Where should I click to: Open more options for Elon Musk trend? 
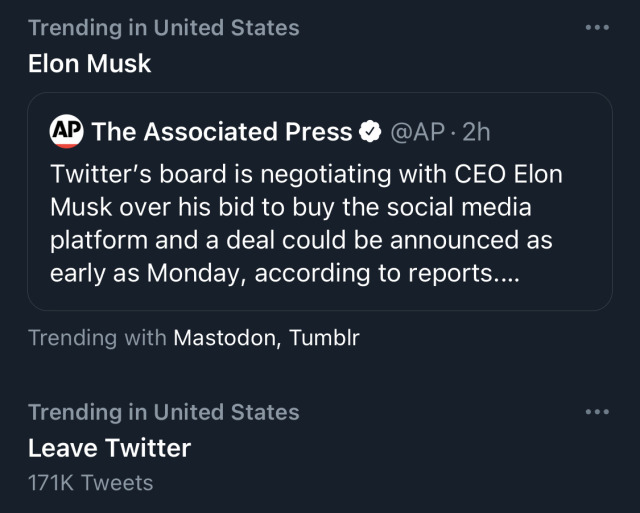point(597,27)
